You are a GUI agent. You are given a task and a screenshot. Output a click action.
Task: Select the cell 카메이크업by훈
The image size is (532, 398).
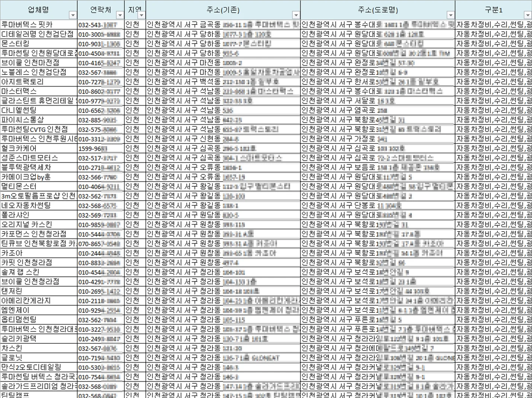point(39,177)
